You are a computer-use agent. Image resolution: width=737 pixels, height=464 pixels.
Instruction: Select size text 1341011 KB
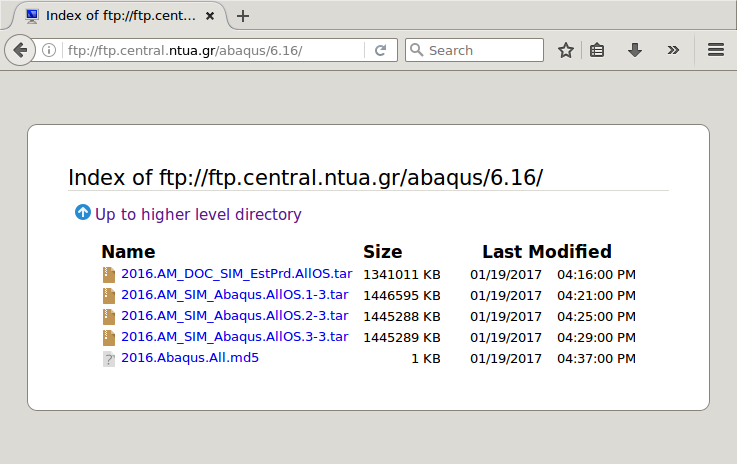tap(402, 275)
